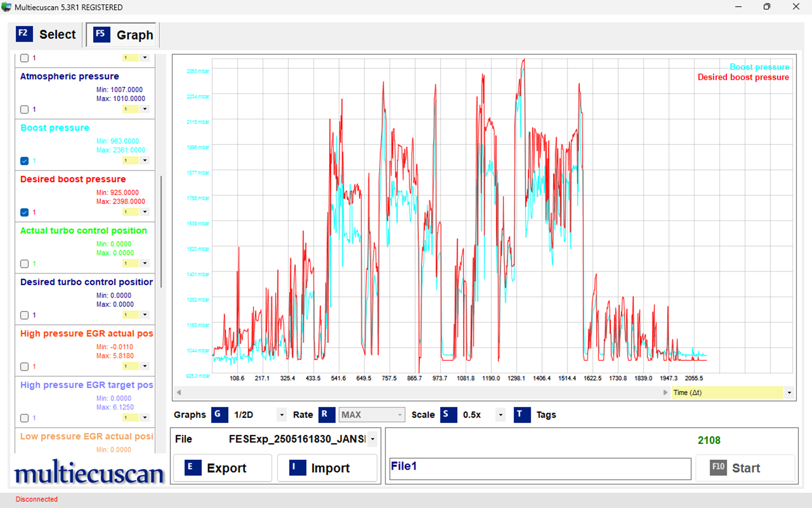Screen dimensions: 812x508
Task: Click the Atmospheric pressure parameter title
Action: pos(69,76)
